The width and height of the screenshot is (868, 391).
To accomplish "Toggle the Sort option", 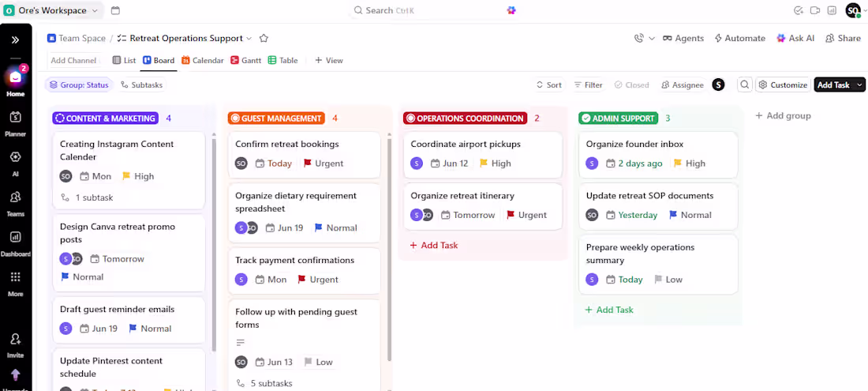I will 548,85.
